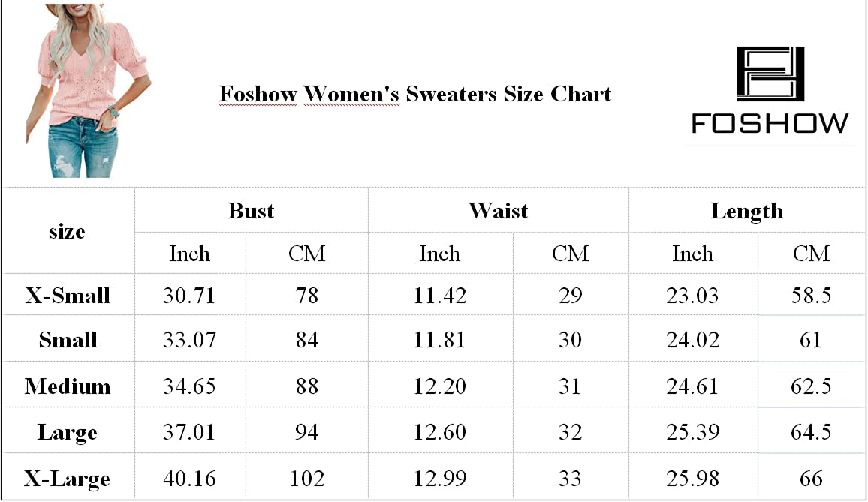Select the 25.98 length inch cell
868x502 pixels.
click(692, 479)
